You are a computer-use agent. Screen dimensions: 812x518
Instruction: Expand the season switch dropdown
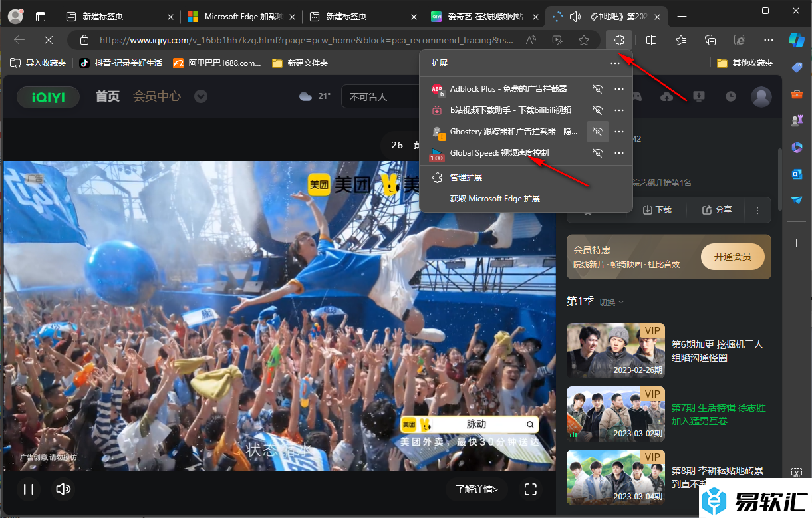(x=612, y=302)
